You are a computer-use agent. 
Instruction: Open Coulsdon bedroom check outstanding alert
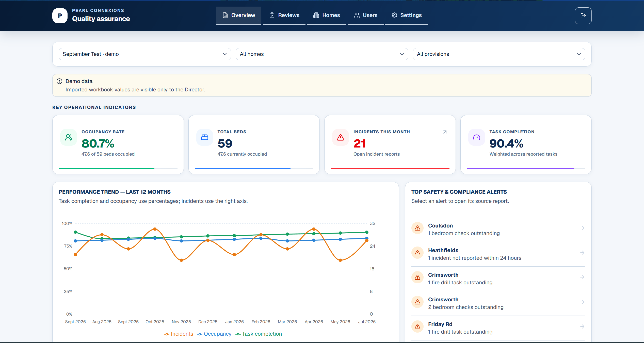tap(498, 229)
